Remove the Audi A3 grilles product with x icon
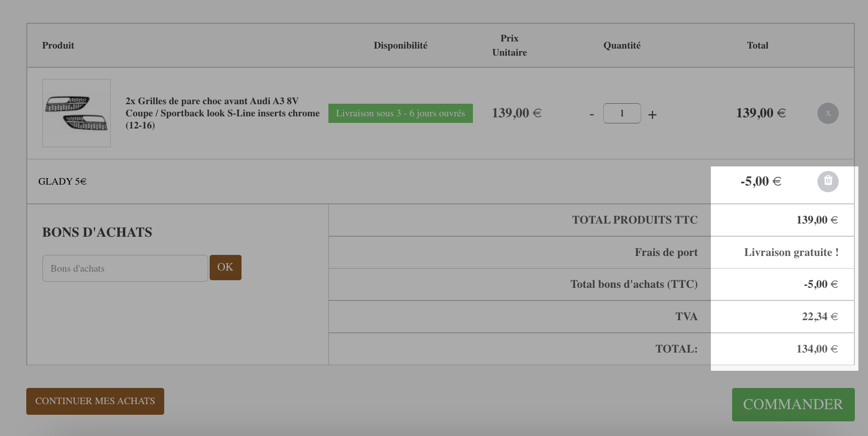The width and height of the screenshot is (868, 436). (x=828, y=113)
